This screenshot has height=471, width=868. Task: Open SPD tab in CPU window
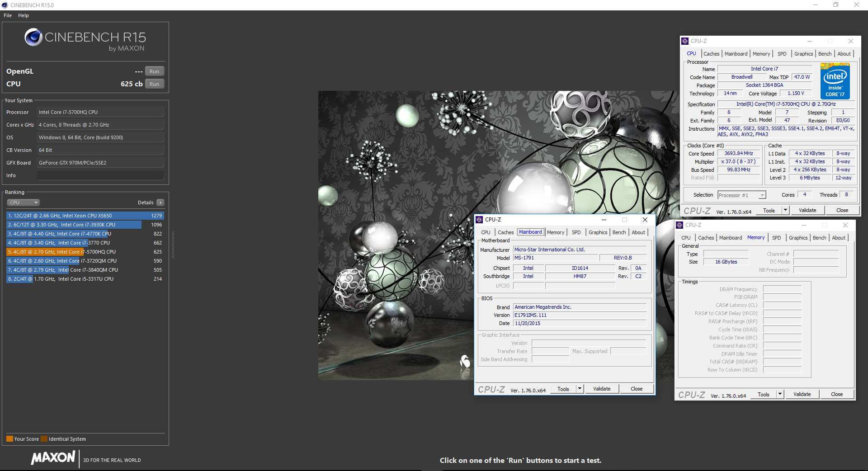click(x=782, y=54)
